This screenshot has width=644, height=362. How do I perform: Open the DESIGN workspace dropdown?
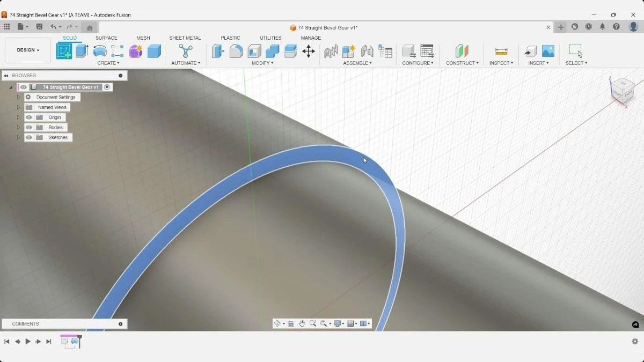point(28,50)
